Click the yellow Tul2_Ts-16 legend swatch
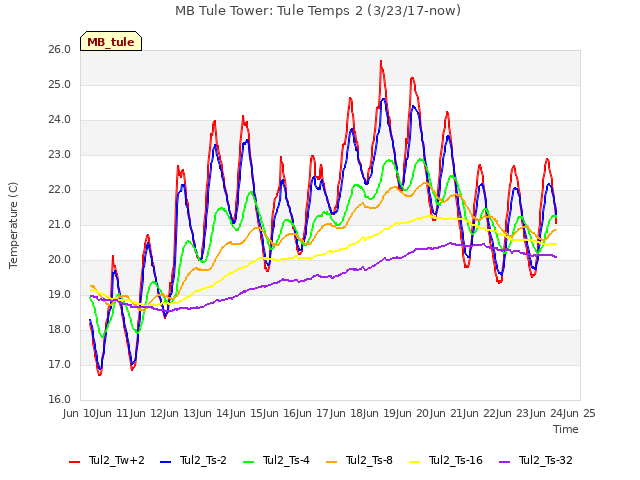This screenshot has height=480, width=640. (414, 462)
